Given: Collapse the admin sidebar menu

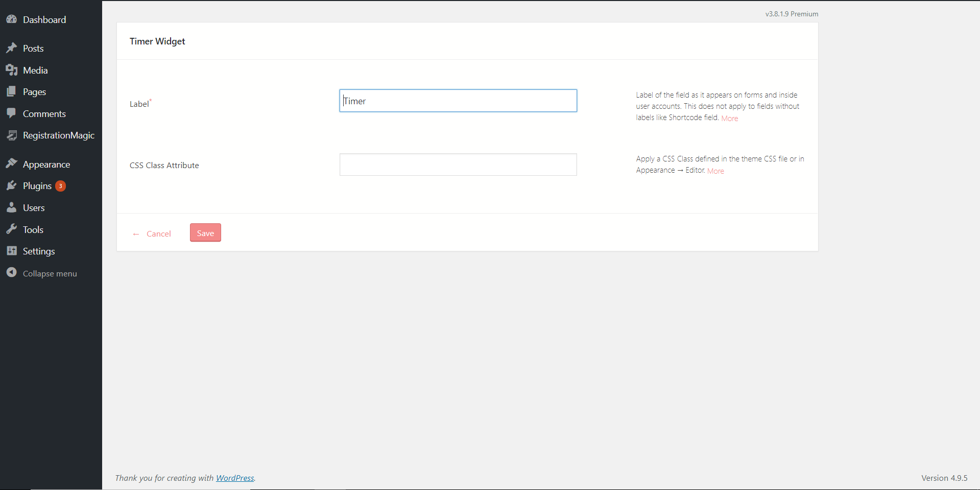Looking at the screenshot, I should pos(50,273).
